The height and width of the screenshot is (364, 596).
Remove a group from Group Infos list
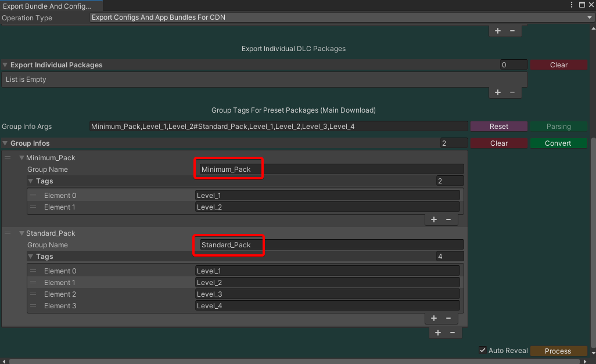(453, 333)
